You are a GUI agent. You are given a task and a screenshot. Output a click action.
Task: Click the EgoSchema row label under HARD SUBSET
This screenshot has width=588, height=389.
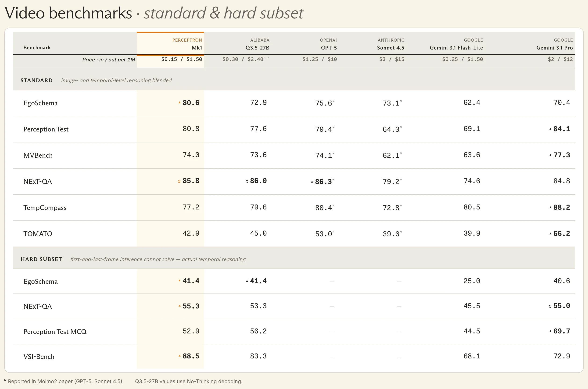[40, 282]
